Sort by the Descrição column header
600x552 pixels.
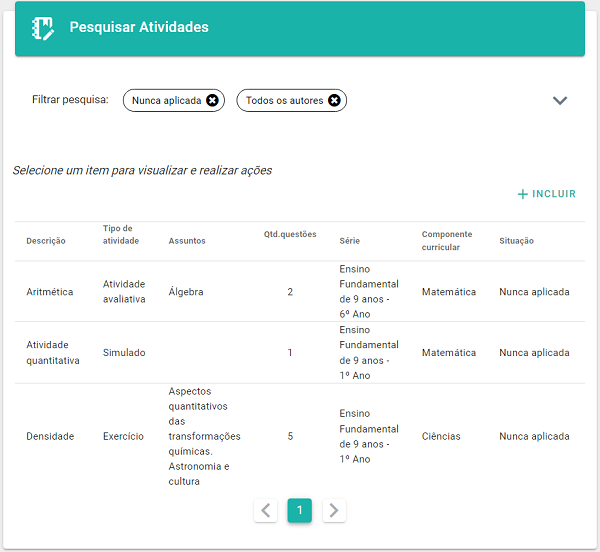click(x=46, y=241)
